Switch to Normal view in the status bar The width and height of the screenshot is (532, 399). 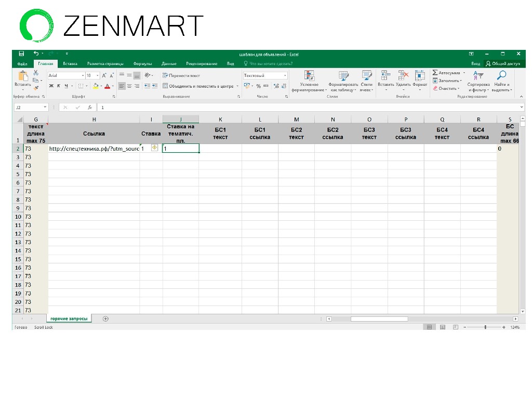[429, 327]
